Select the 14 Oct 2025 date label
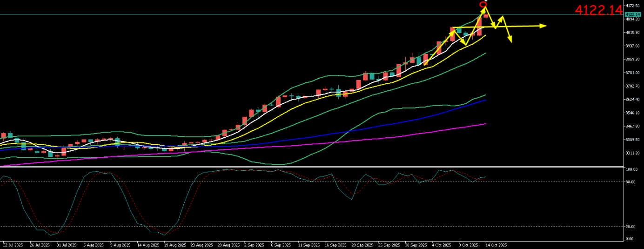This screenshot has width=644, height=249. click(496, 245)
